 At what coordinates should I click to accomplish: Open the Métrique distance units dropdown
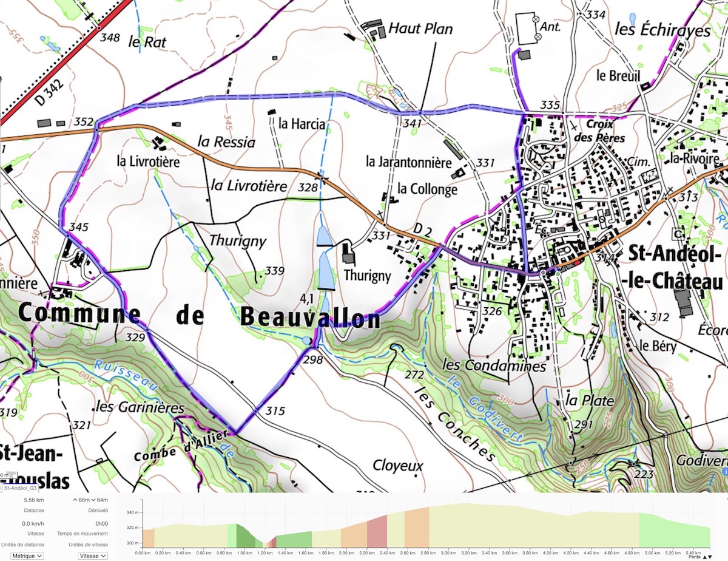pyautogui.click(x=27, y=556)
